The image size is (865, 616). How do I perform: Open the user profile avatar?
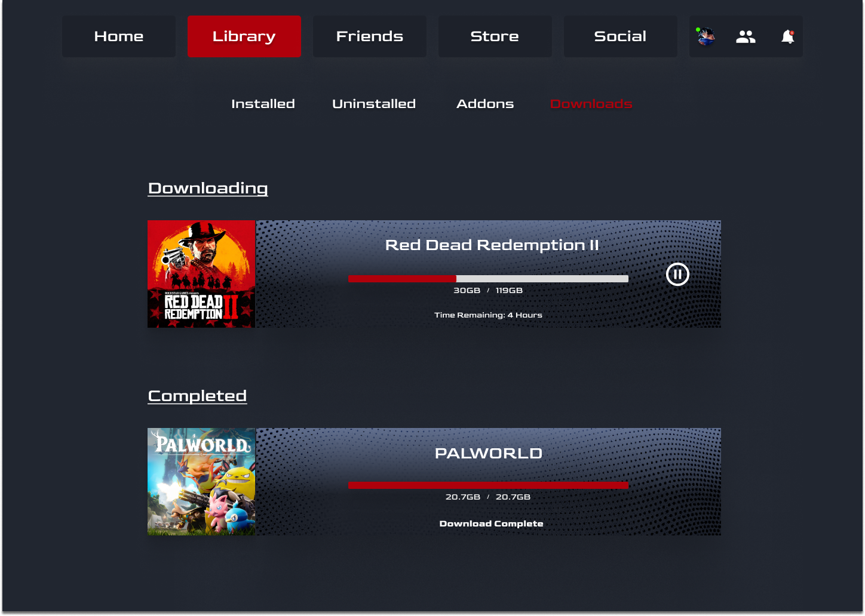click(x=706, y=36)
